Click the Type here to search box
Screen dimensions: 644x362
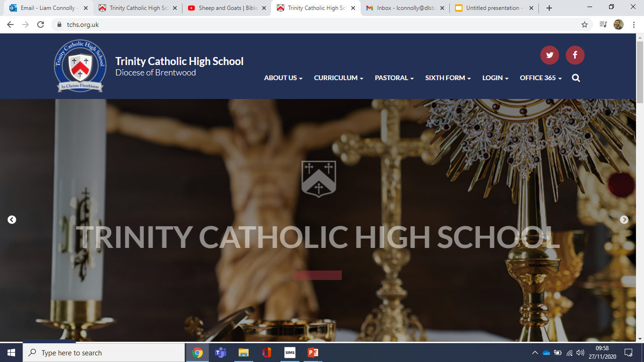[x=104, y=353]
